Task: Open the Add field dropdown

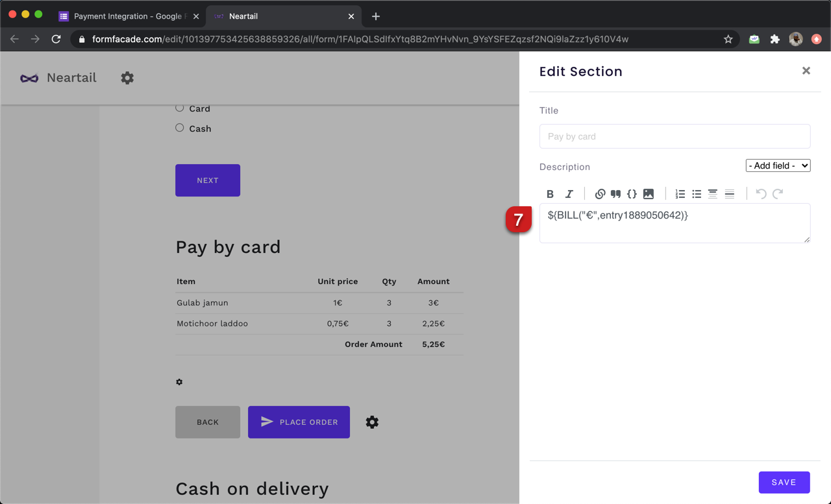Action: (778, 165)
